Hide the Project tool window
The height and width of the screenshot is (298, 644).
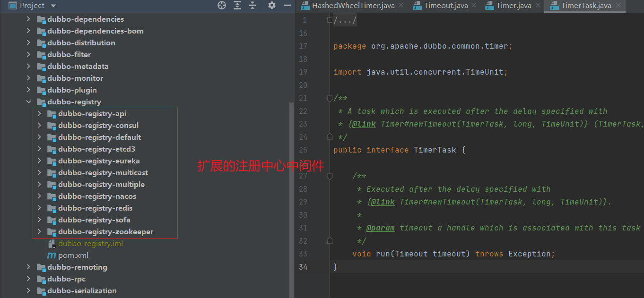pos(287,5)
